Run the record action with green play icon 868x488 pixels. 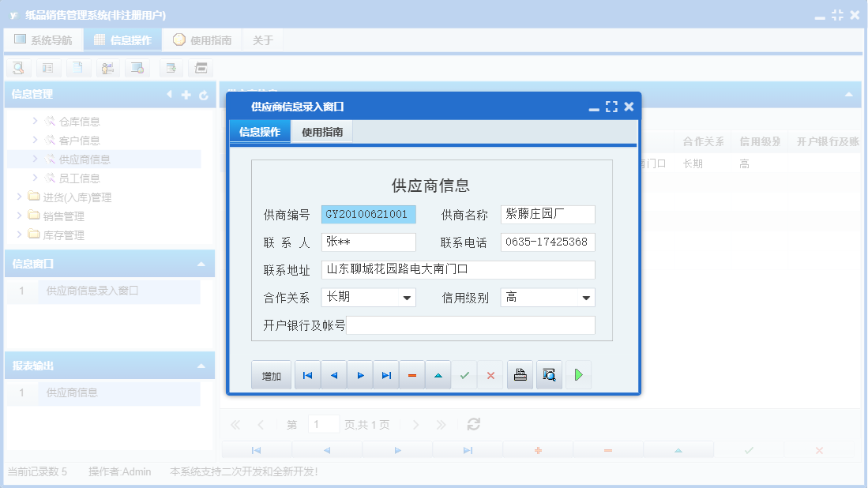point(578,374)
